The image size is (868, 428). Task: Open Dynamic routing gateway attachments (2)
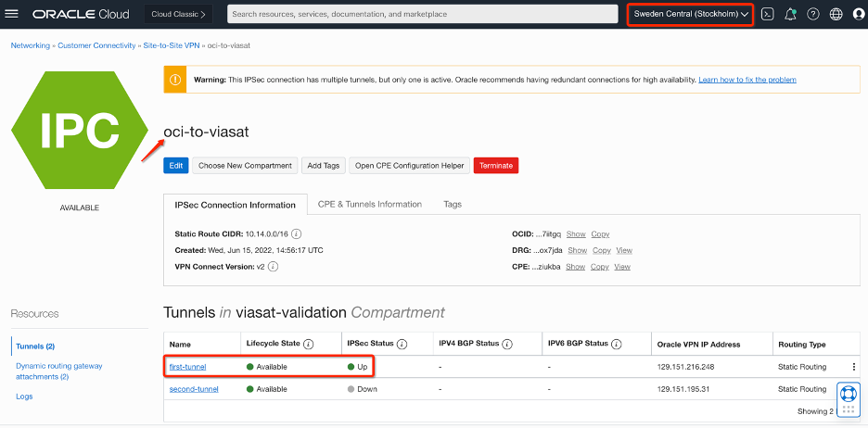click(59, 371)
